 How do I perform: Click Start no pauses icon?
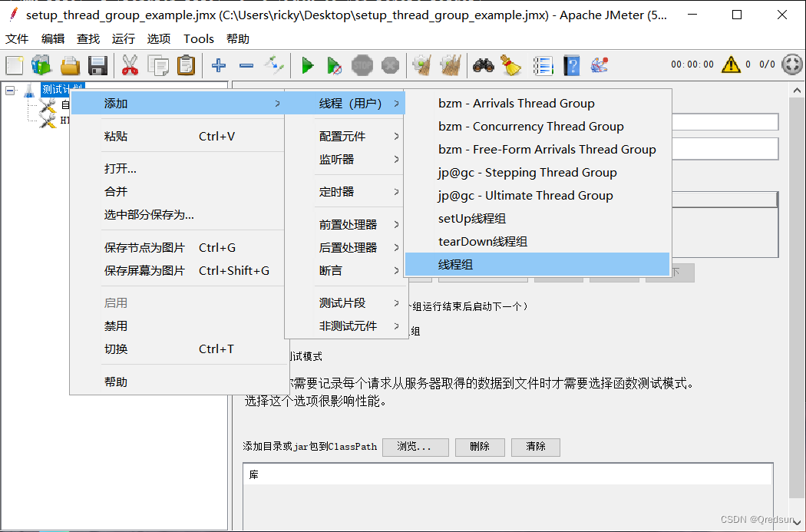[x=334, y=65]
